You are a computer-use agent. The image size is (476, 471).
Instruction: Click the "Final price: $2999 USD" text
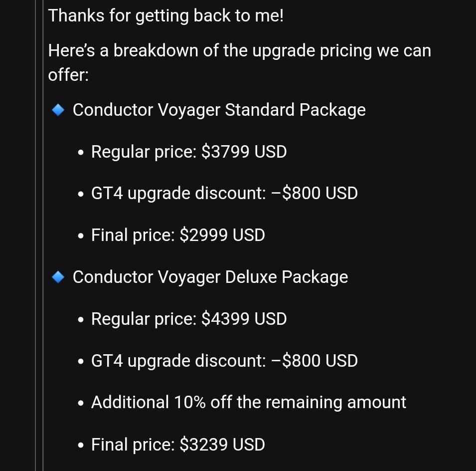[x=178, y=235]
